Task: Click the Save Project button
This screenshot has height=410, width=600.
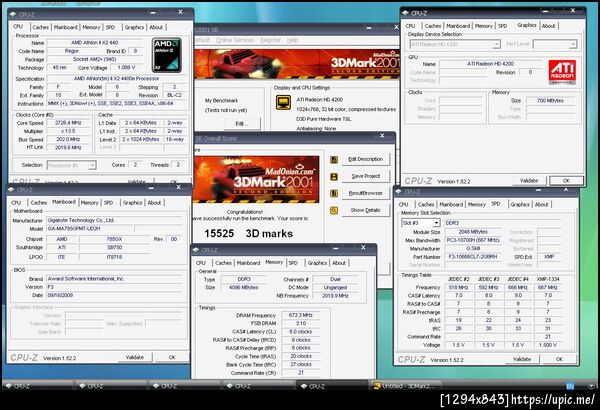Action: coord(365,176)
